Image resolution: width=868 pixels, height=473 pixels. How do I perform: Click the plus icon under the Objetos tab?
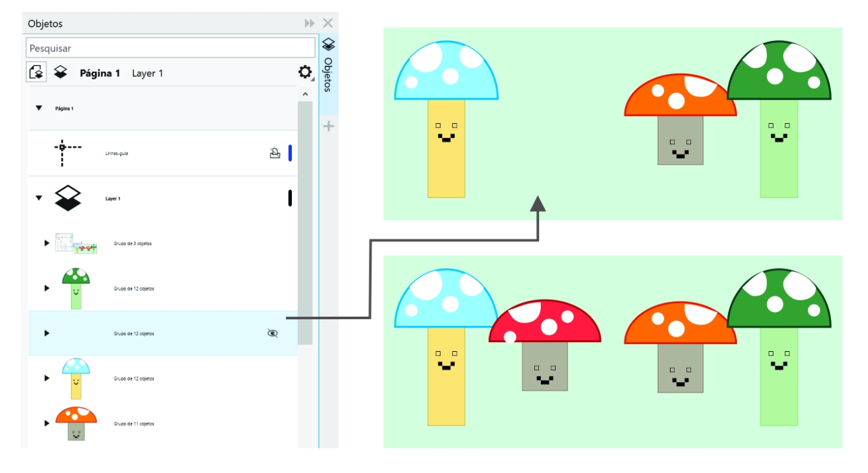click(x=328, y=126)
